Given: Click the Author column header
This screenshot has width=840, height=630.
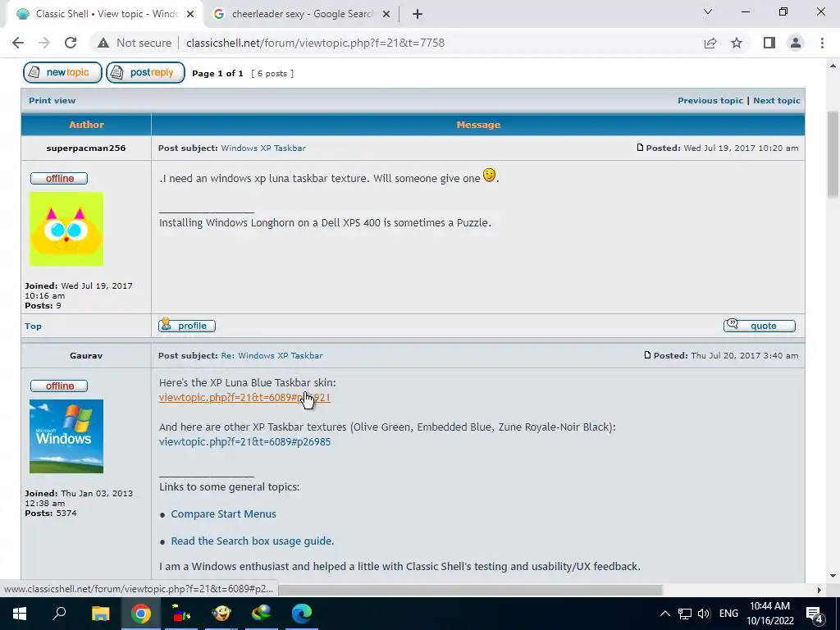Looking at the screenshot, I should tap(86, 125).
